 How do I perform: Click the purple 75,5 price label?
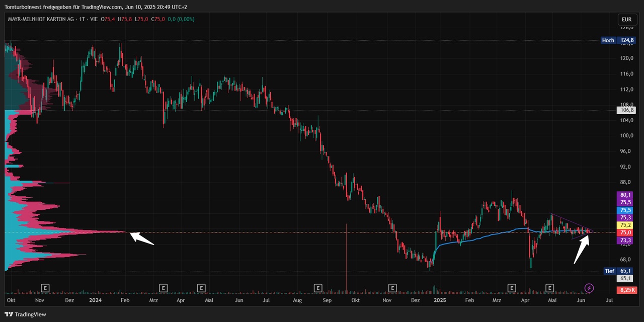[x=626, y=202]
